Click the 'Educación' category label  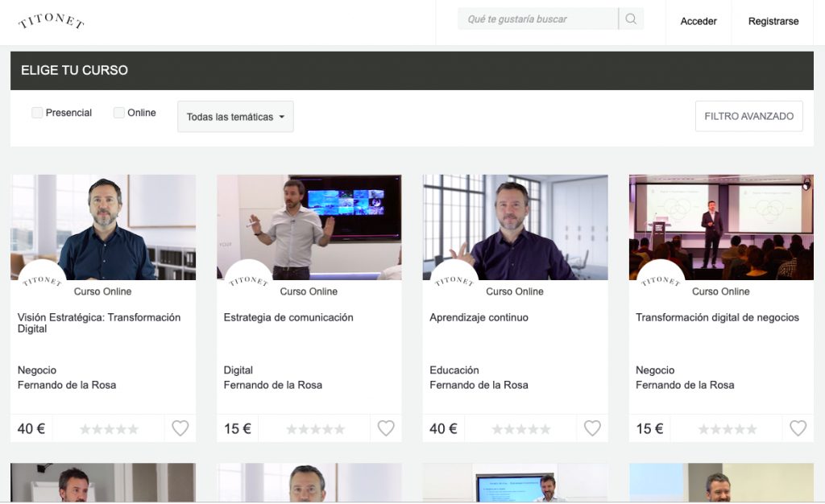pos(454,370)
